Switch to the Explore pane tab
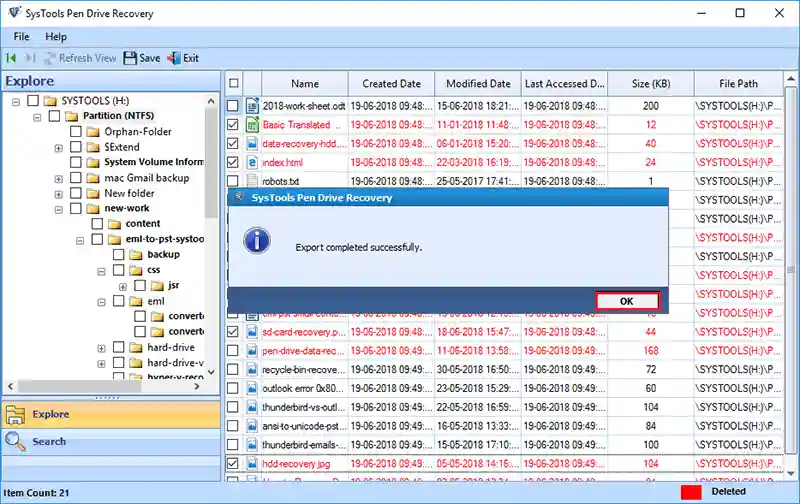The image size is (800, 504). click(111, 414)
